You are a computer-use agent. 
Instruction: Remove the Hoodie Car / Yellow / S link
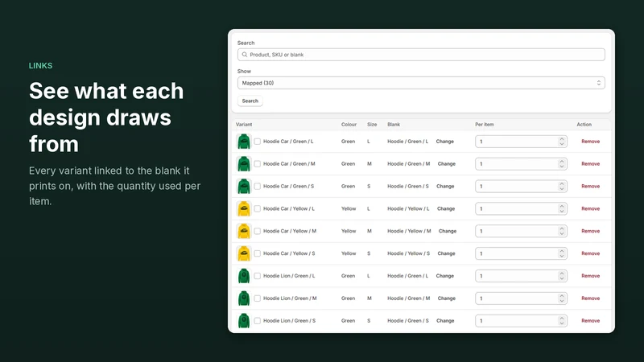(x=591, y=253)
